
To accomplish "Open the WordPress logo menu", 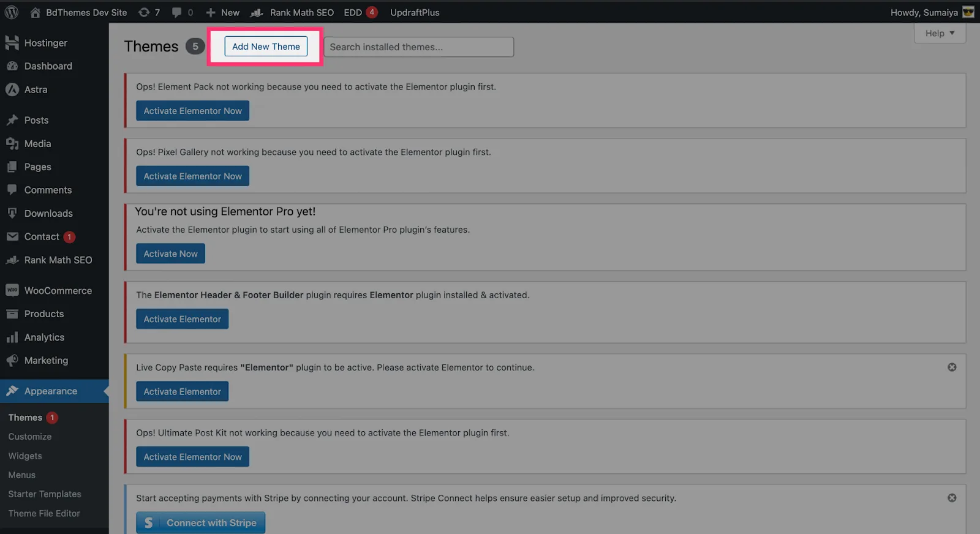I will tap(11, 12).
